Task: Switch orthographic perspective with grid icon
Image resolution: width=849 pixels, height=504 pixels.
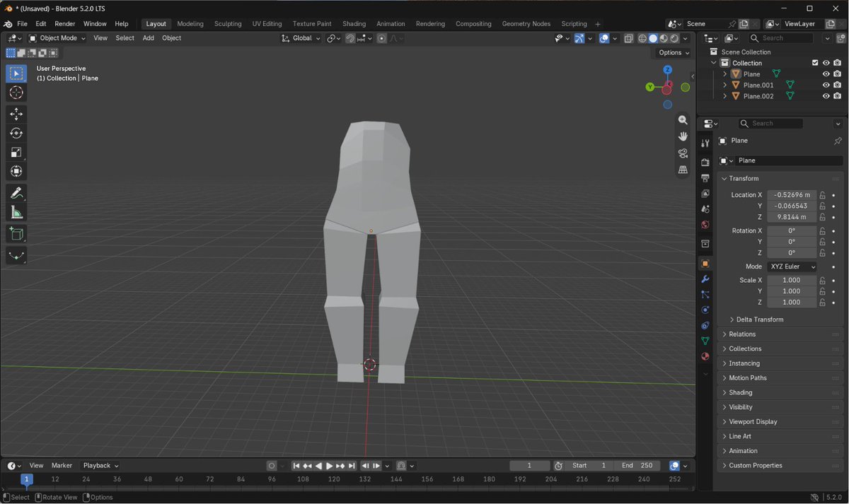Action: tap(683, 170)
